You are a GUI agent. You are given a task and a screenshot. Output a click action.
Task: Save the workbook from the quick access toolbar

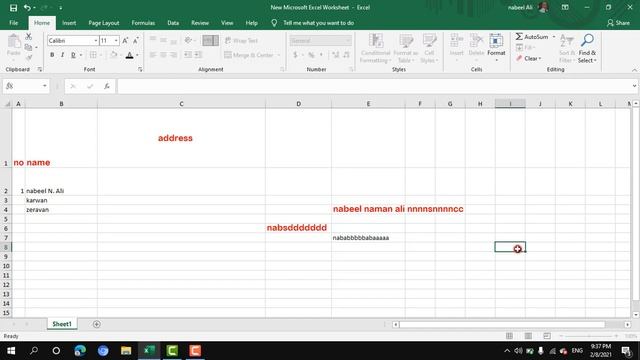point(13,8)
